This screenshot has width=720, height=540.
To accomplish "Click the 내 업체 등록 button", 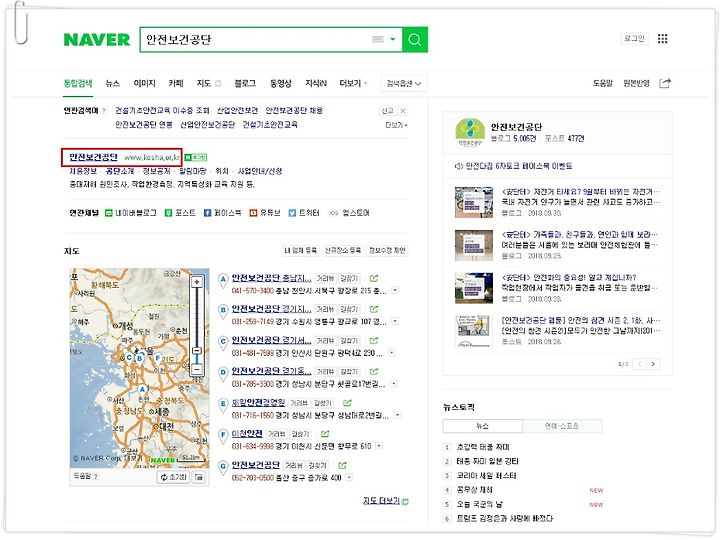I will point(300,251).
